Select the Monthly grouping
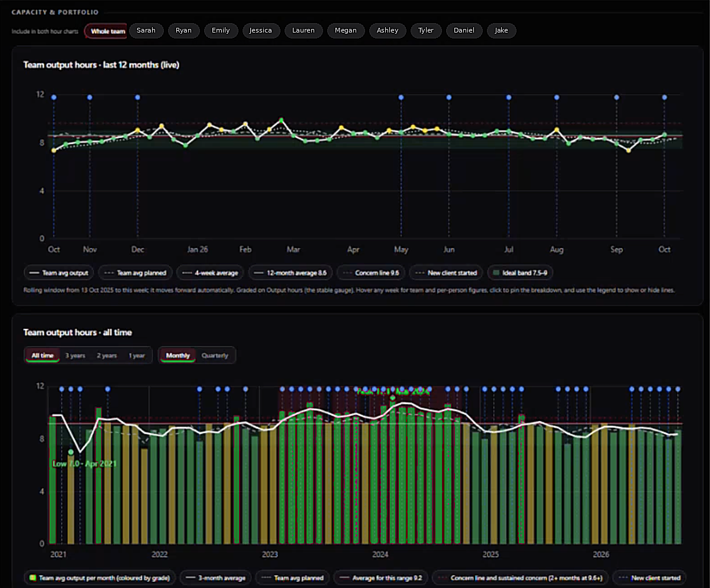710x588 pixels. pos(178,356)
